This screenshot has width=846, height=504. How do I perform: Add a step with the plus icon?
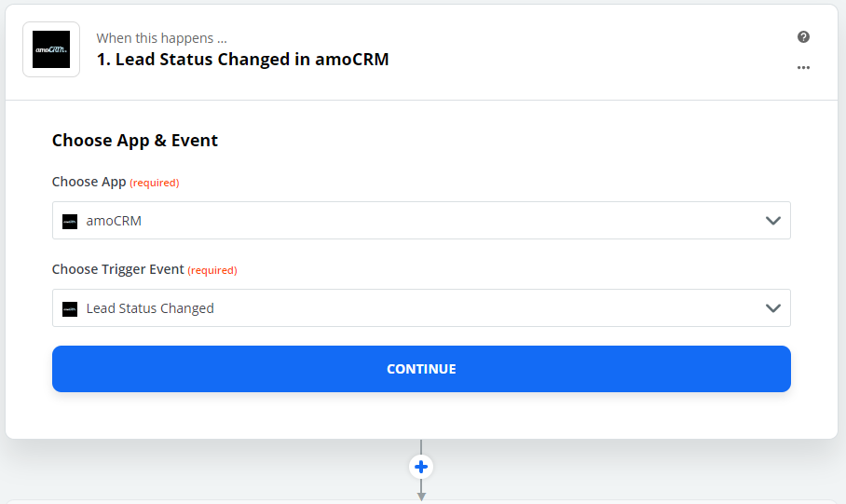click(x=421, y=467)
